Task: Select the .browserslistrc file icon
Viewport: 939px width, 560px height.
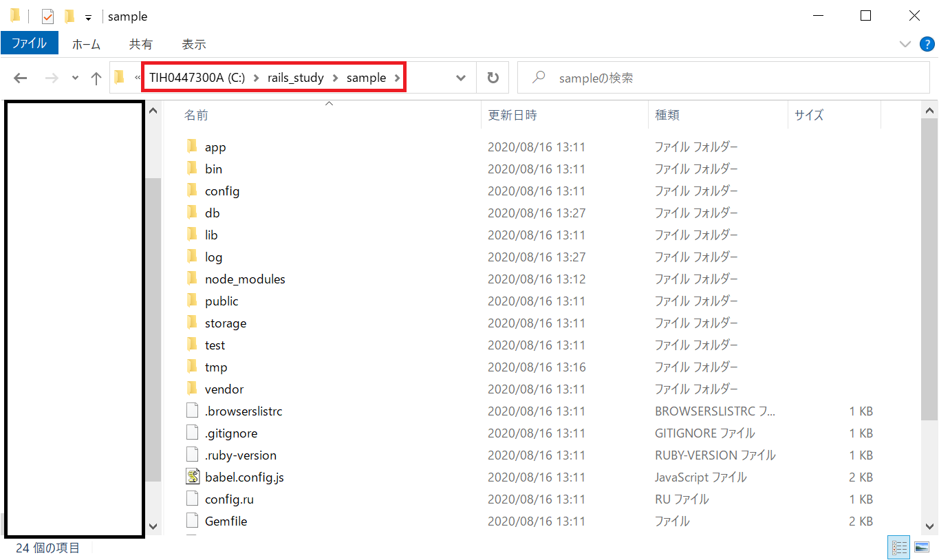Action: pos(193,411)
